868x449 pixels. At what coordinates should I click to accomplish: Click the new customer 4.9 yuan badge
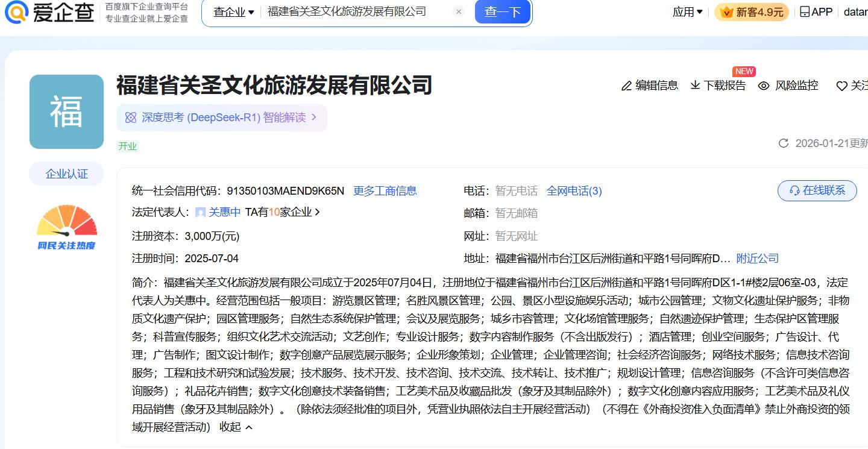751,12
